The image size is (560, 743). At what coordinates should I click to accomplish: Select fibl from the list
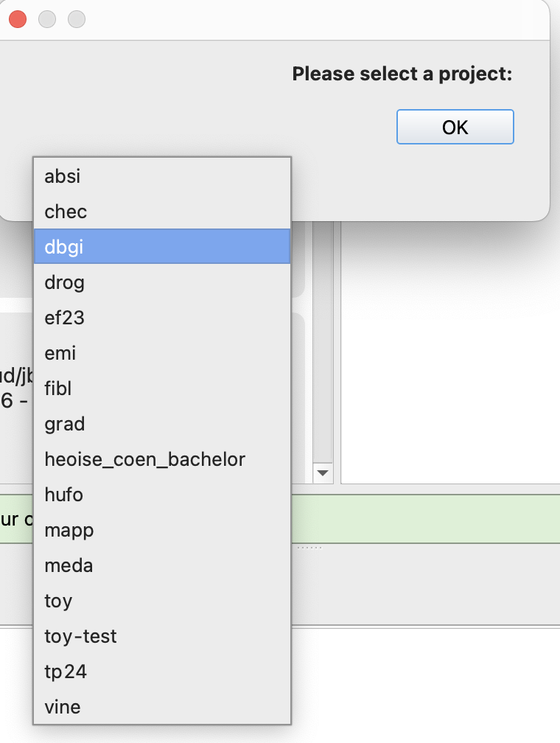162,388
